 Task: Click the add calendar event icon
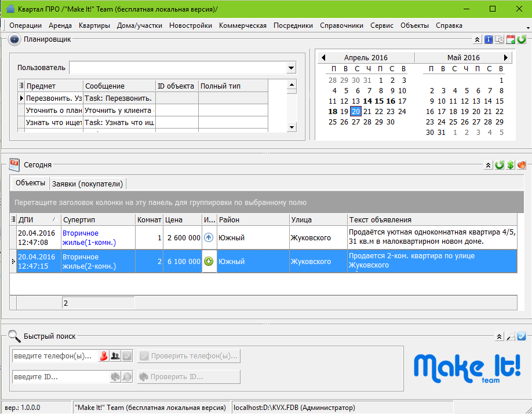pos(511,39)
